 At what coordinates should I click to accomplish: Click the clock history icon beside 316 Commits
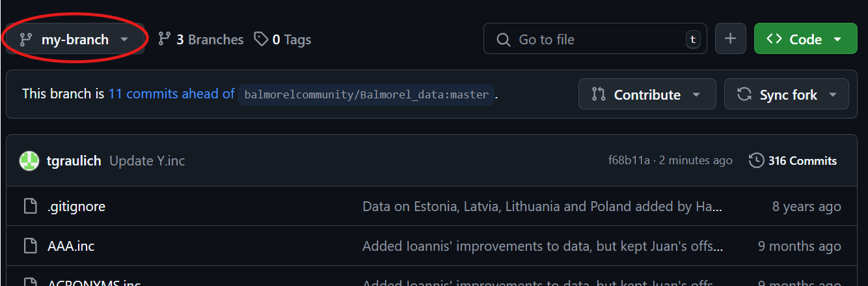click(x=756, y=161)
